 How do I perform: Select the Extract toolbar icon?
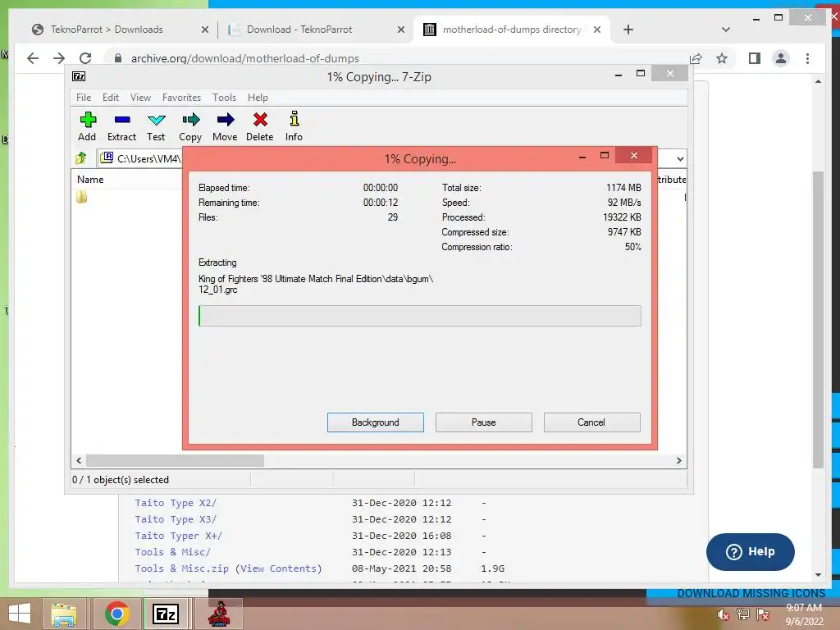point(122,120)
